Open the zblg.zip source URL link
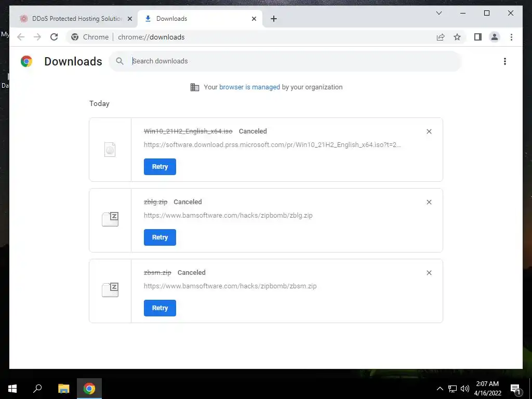532x399 pixels. 228,215
